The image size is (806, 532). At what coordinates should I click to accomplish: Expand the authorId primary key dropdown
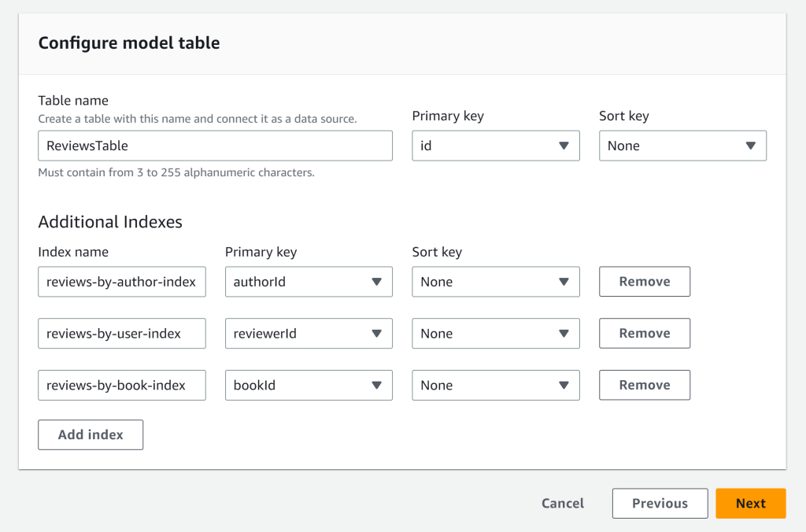point(308,281)
